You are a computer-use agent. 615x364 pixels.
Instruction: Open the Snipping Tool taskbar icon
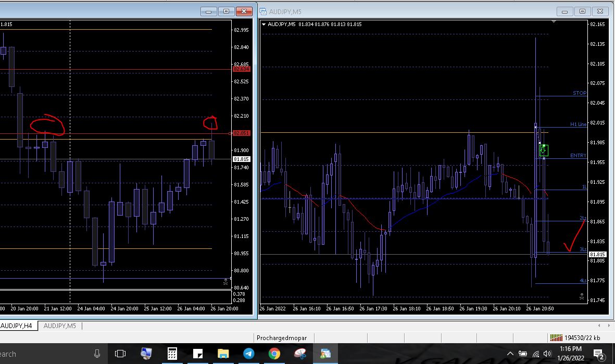click(300, 354)
